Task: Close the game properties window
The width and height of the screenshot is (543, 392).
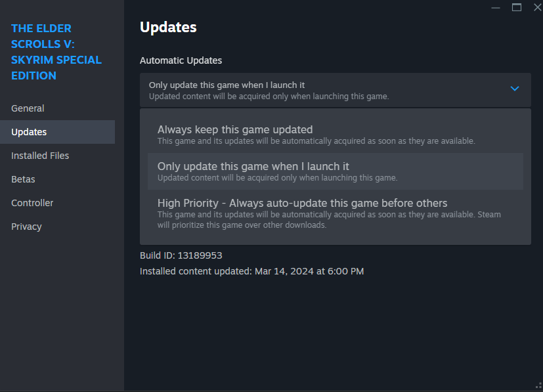Action: pyautogui.click(x=536, y=7)
